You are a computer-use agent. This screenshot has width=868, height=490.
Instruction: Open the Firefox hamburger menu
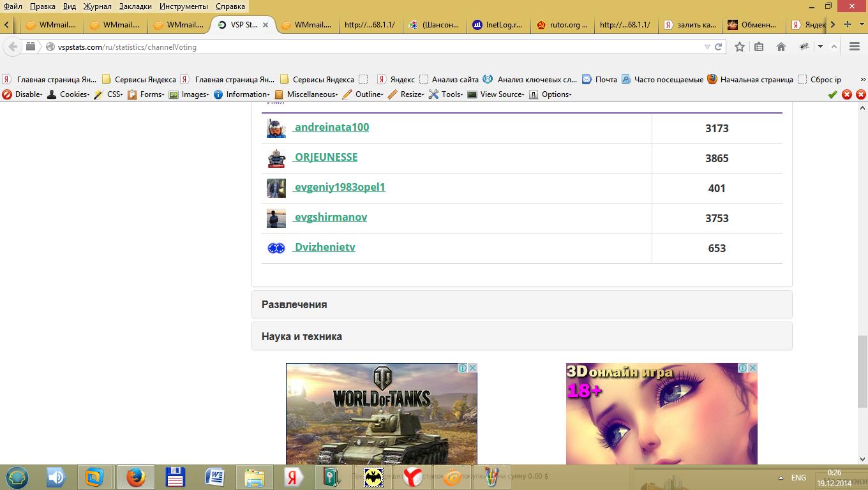[855, 47]
